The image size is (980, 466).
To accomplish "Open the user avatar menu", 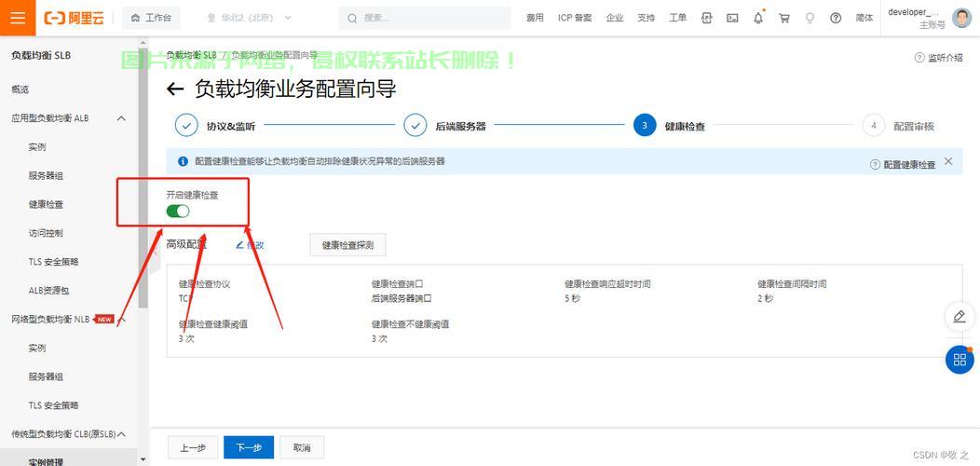I will point(962,18).
